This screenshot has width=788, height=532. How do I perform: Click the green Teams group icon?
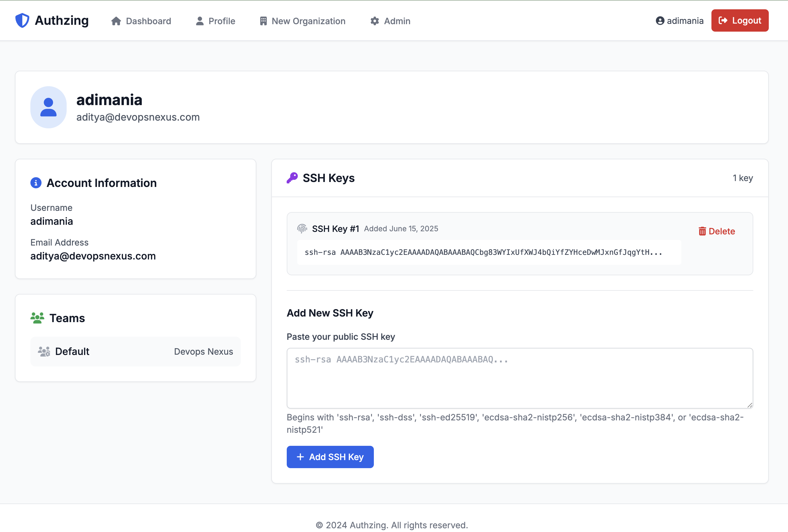coord(37,318)
